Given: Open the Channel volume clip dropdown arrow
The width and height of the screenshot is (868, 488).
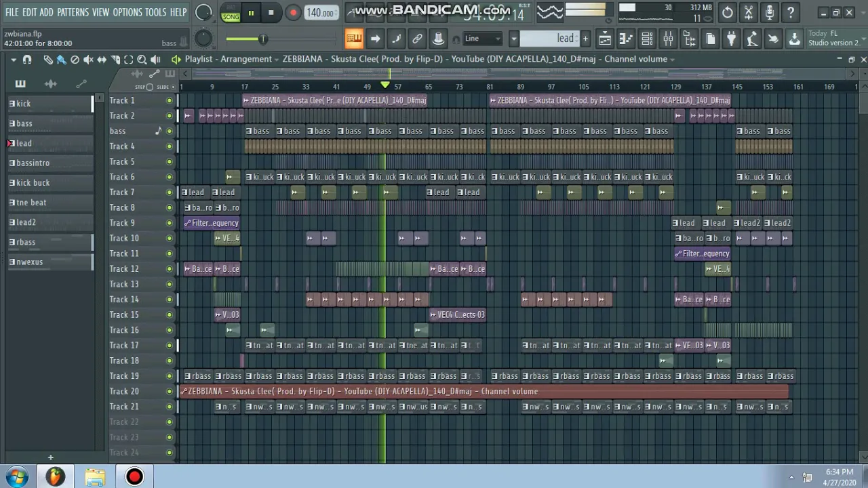Looking at the screenshot, I should pos(672,60).
